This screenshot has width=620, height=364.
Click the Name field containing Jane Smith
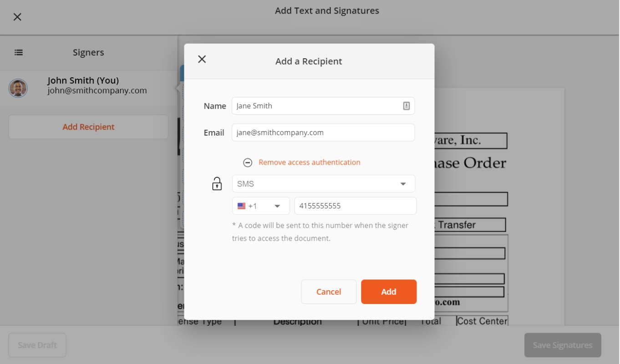[323, 106]
